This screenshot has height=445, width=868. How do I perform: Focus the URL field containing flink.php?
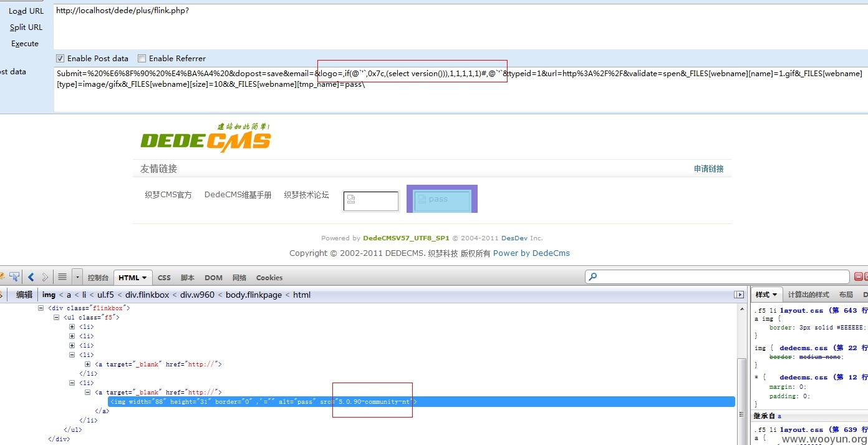pos(460,26)
